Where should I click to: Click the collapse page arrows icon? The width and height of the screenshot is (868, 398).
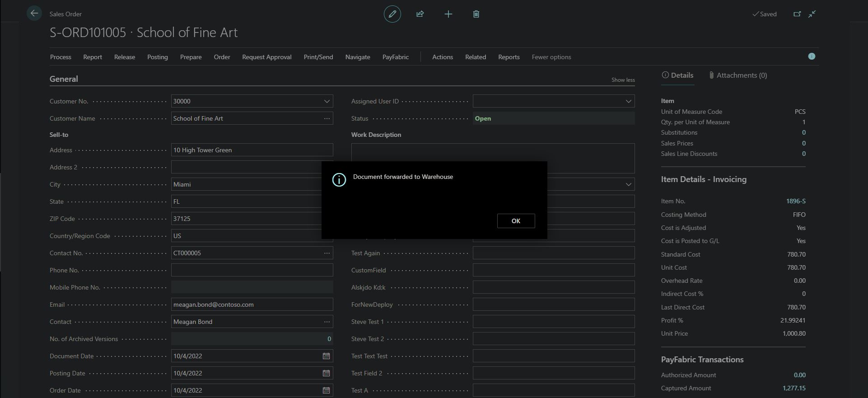coord(812,14)
